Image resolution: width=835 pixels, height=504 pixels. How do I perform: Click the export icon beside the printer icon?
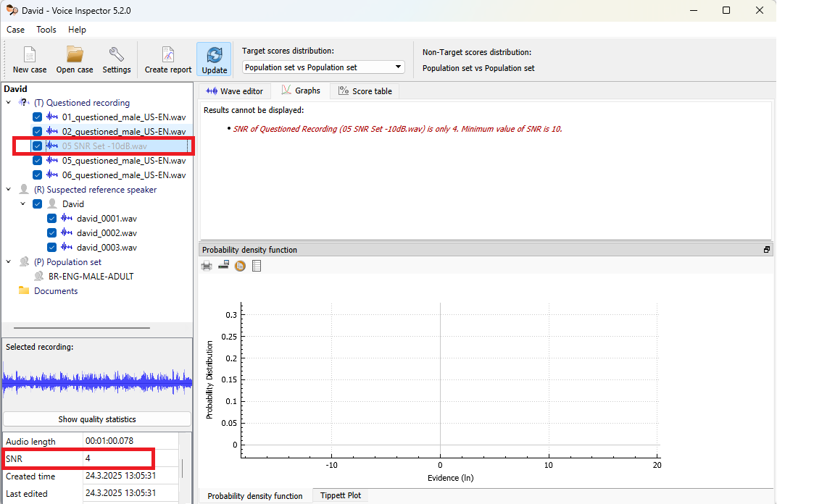pos(224,266)
